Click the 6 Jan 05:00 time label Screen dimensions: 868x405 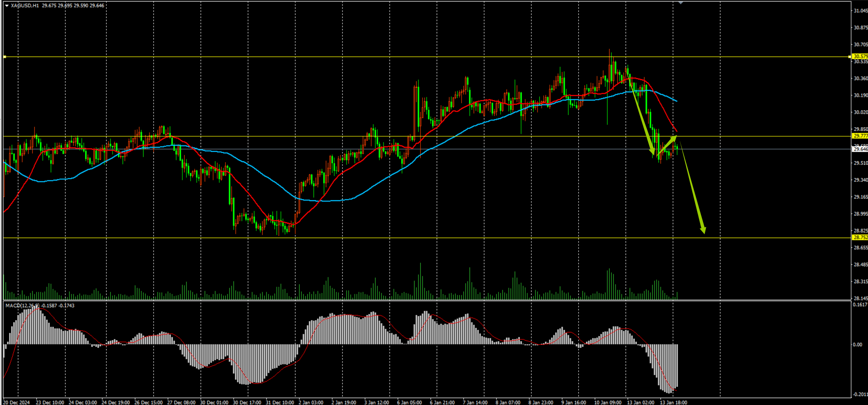click(x=409, y=403)
